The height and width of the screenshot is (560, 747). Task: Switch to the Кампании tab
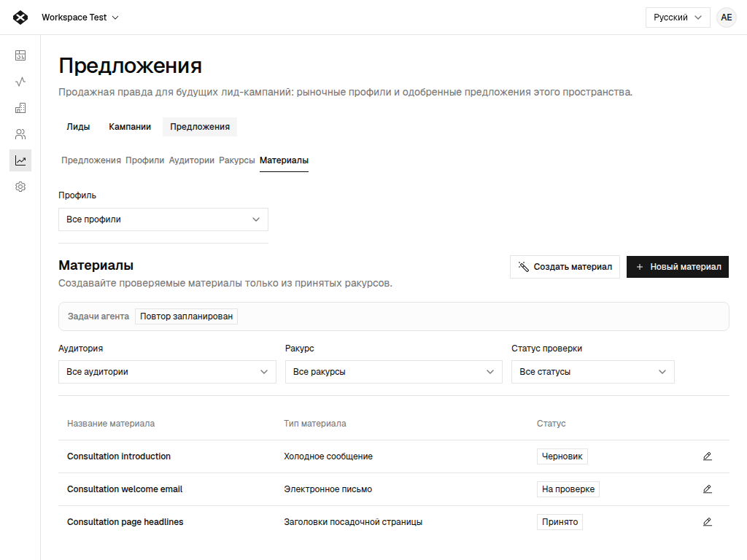[130, 127]
